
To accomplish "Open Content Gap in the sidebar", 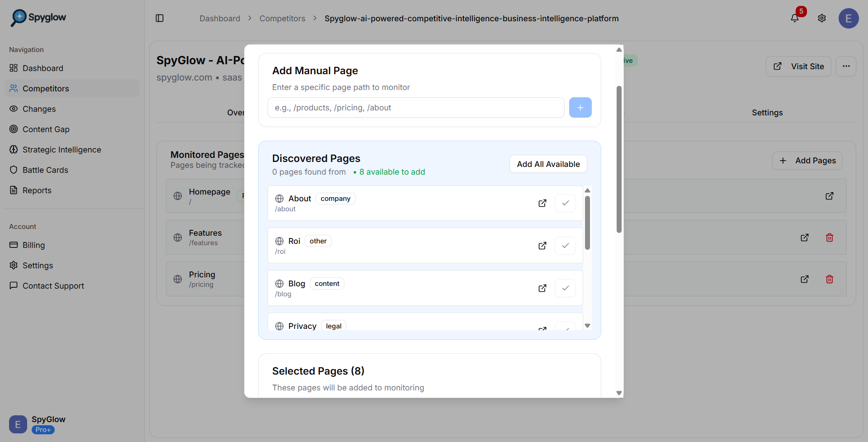I will [x=72, y=129].
